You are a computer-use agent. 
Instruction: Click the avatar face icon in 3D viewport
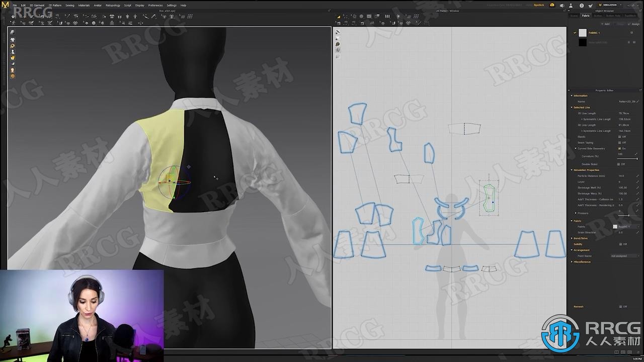point(13,70)
